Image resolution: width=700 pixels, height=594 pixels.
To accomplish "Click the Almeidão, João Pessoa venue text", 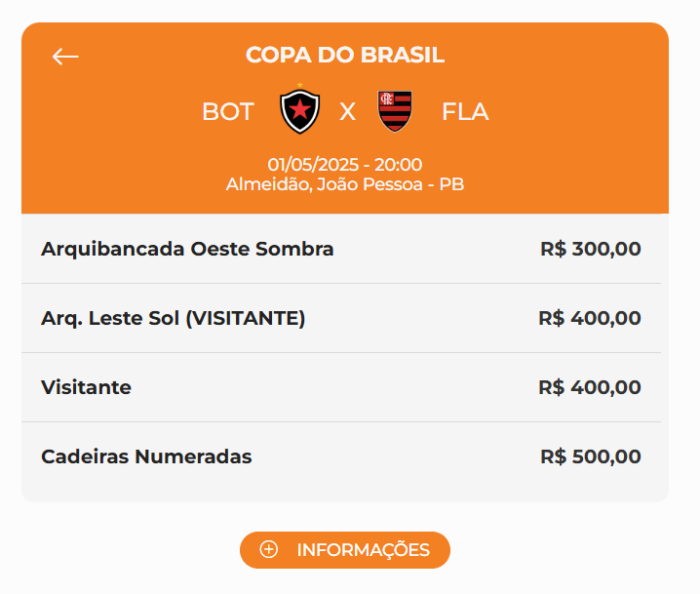I will pyautogui.click(x=345, y=183).
